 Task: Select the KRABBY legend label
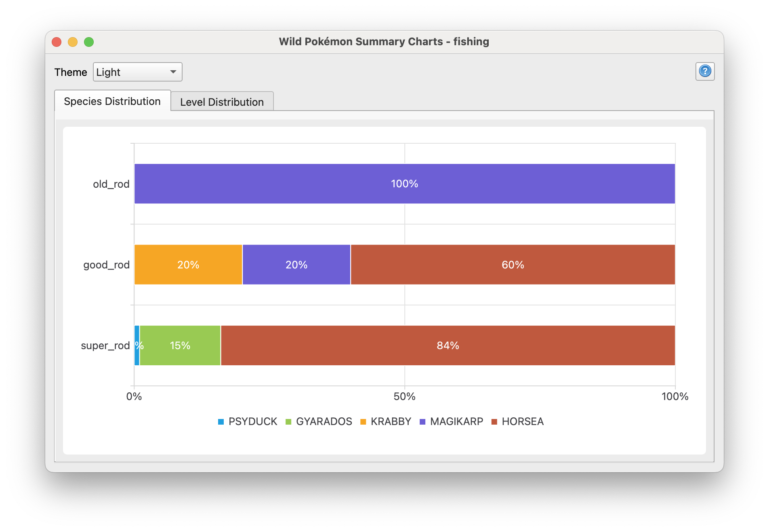click(391, 421)
